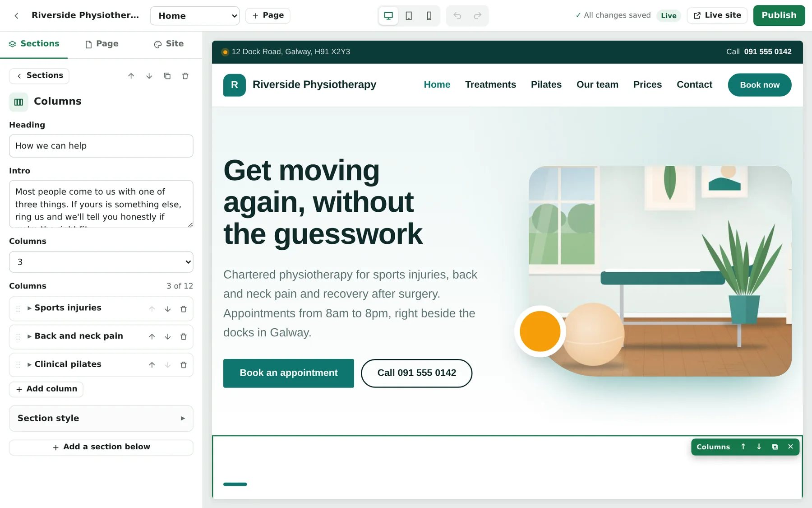
Task: Click the Riverside Physiotherapy site title in preview
Action: (x=314, y=84)
